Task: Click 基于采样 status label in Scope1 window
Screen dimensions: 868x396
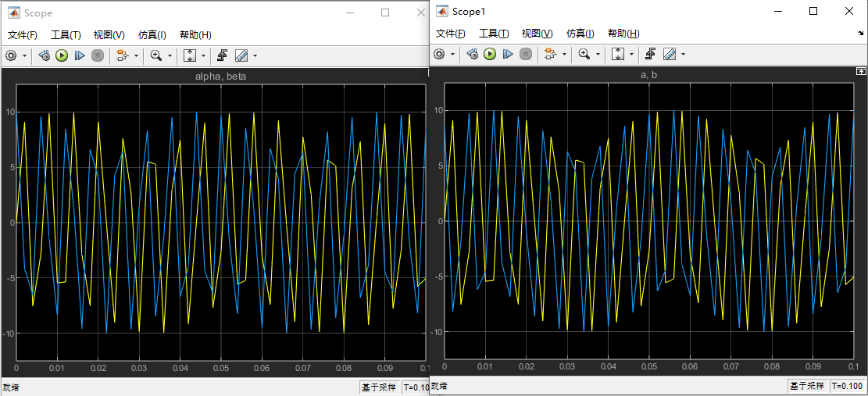Action: [807, 386]
